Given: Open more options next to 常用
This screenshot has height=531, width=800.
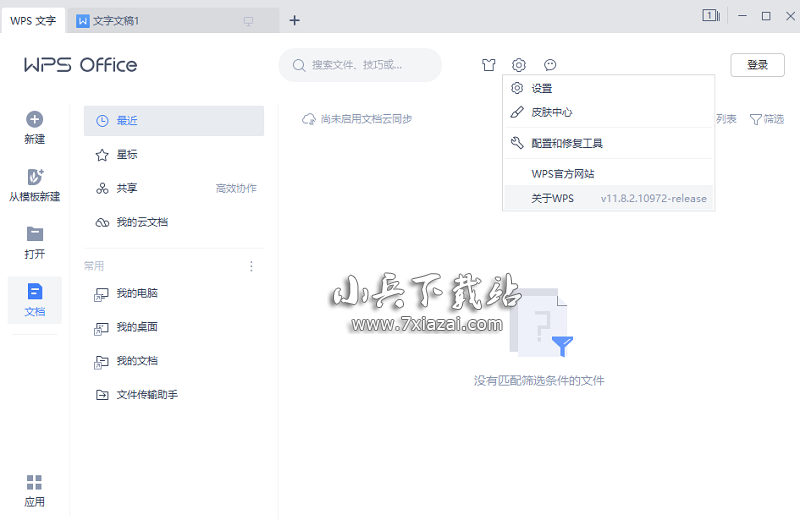Looking at the screenshot, I should tap(251, 266).
